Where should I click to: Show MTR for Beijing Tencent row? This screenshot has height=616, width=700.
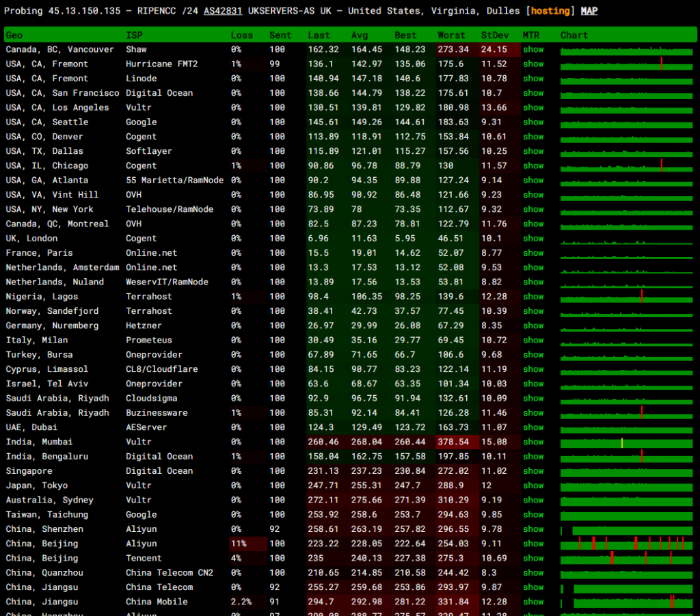[533, 559]
